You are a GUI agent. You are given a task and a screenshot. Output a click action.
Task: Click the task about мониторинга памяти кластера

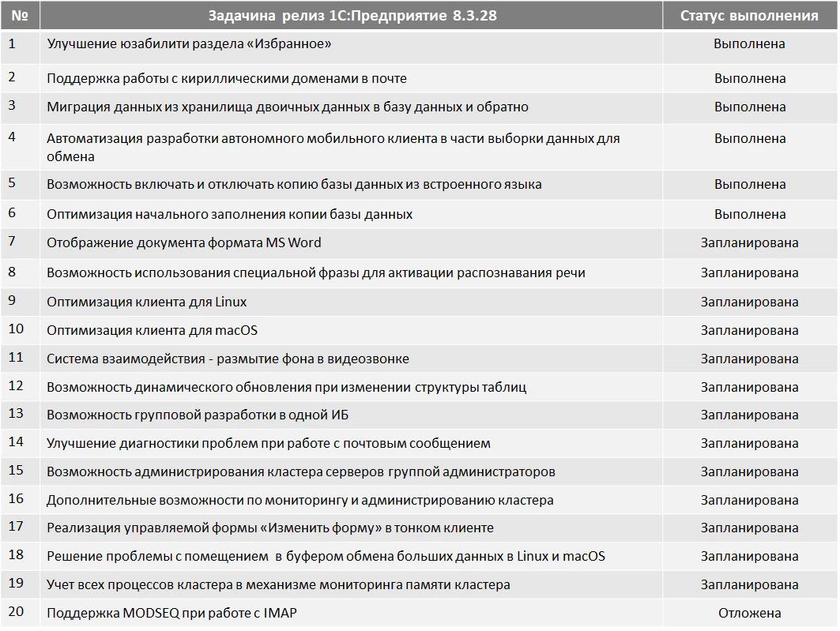(278, 584)
